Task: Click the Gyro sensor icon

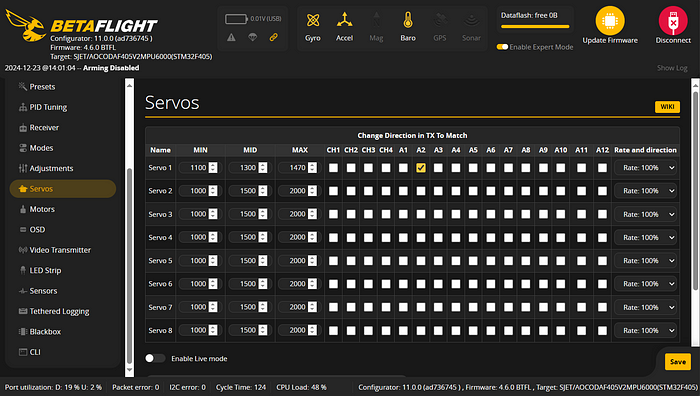Action: tap(313, 21)
